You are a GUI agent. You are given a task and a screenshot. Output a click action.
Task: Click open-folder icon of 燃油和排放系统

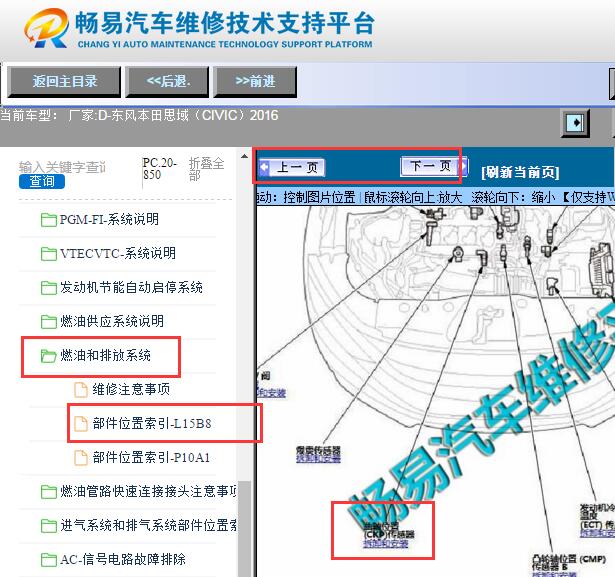tap(49, 356)
